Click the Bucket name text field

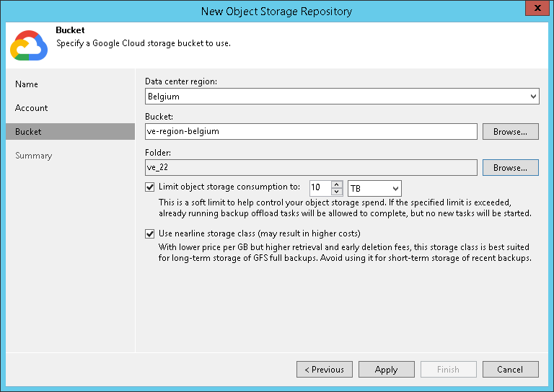(310, 132)
